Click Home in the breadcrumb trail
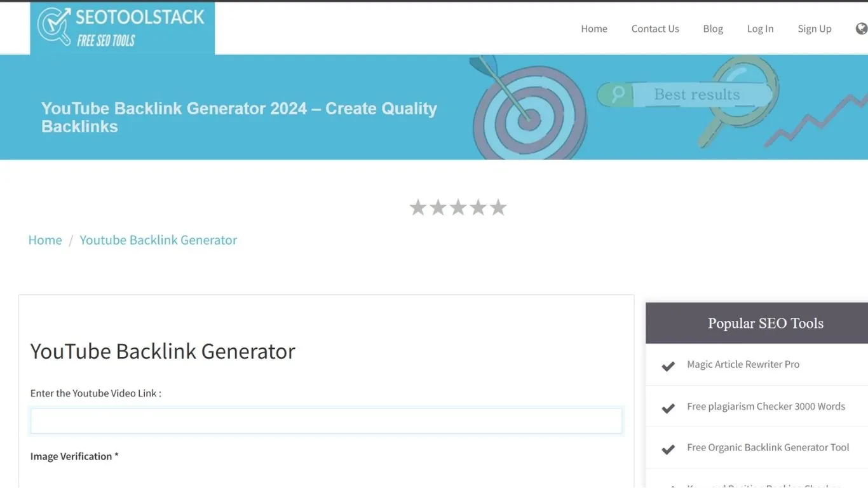This screenshot has width=868, height=488. 44,240
